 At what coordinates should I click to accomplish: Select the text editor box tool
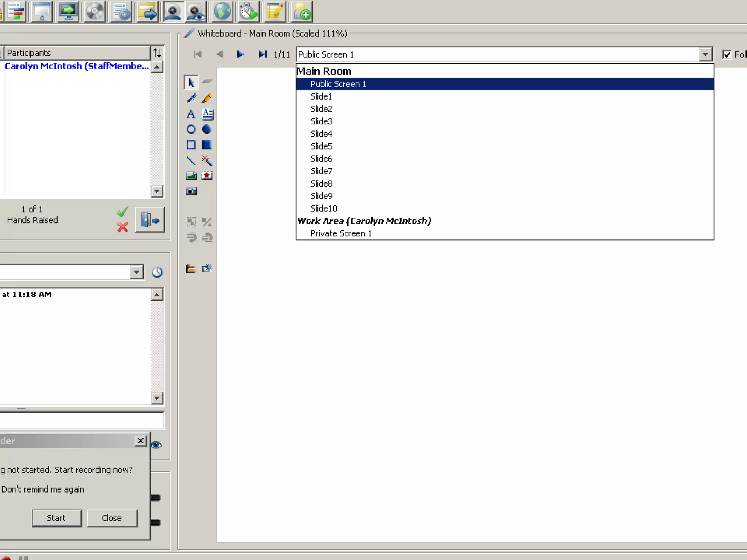(x=207, y=114)
